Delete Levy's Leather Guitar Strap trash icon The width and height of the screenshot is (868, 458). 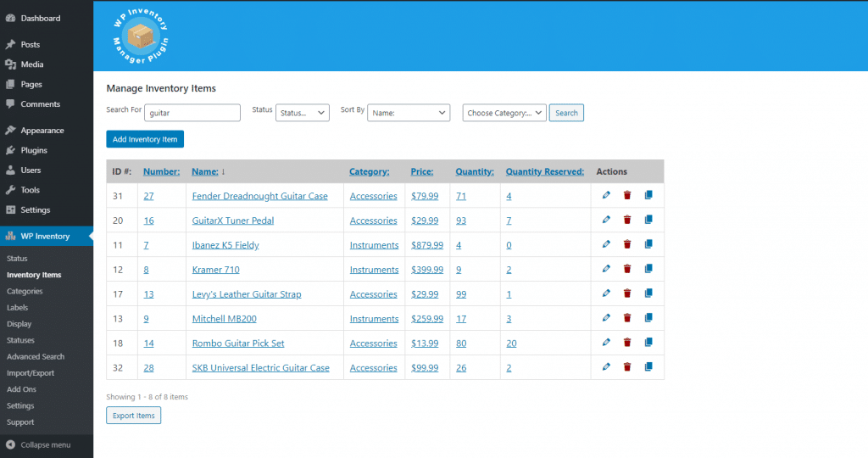tap(627, 293)
